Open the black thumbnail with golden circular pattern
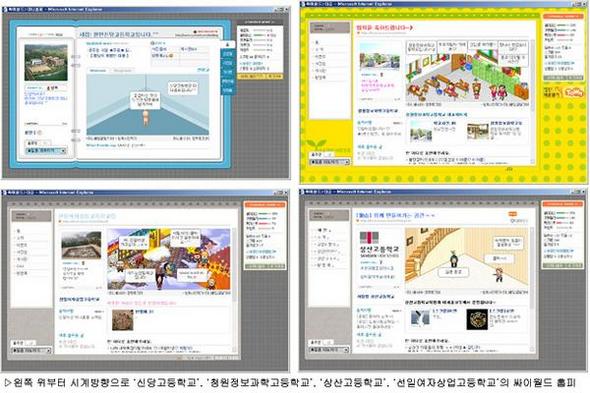 pos(477,319)
